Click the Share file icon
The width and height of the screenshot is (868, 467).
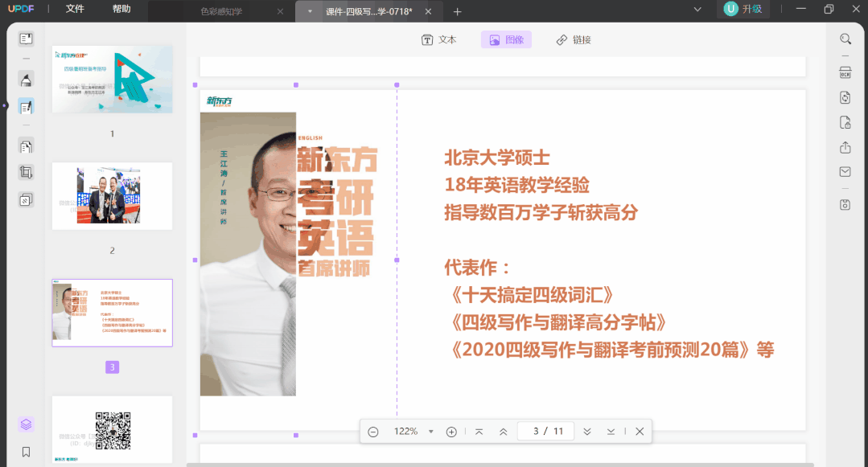point(845,147)
